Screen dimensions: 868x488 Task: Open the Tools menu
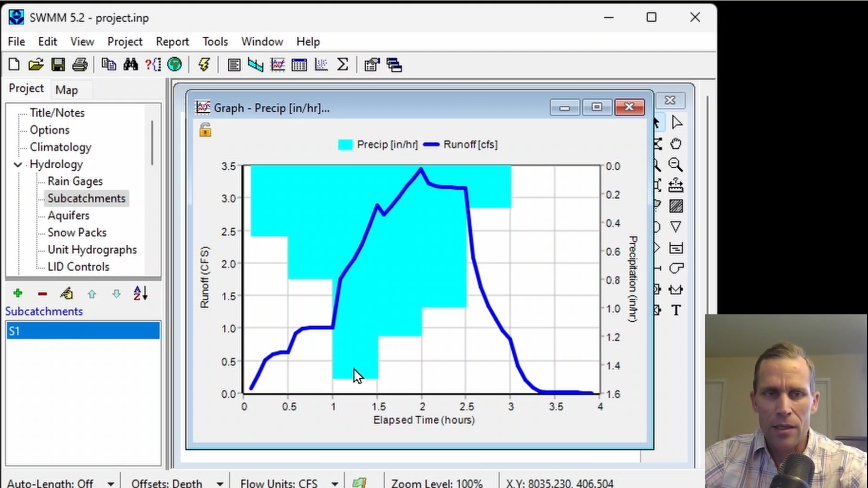tap(215, 42)
